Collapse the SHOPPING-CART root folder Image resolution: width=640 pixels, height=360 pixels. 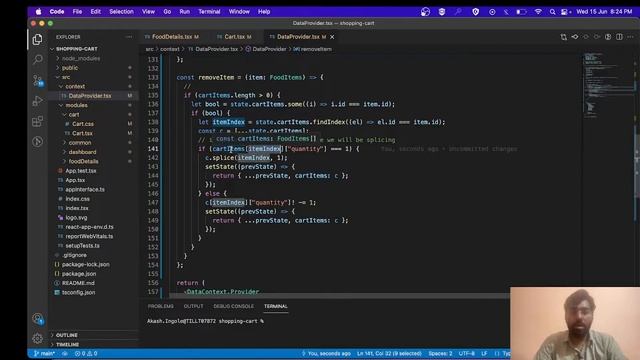tap(76, 49)
